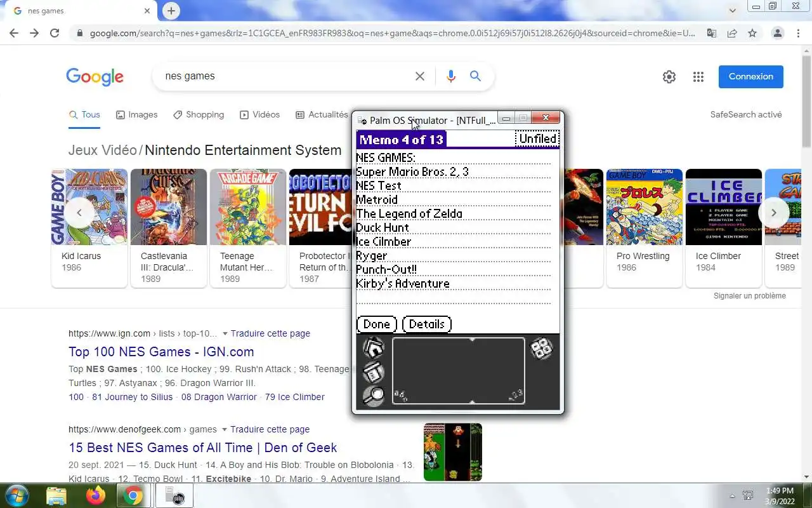The width and height of the screenshot is (812, 508).
Task: Click the 'Ryger' memo line
Action: 372,256
